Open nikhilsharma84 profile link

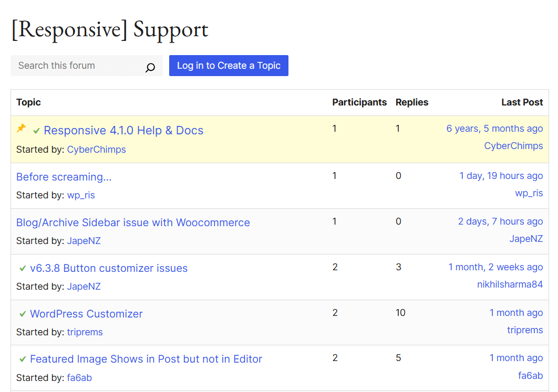coord(510,284)
